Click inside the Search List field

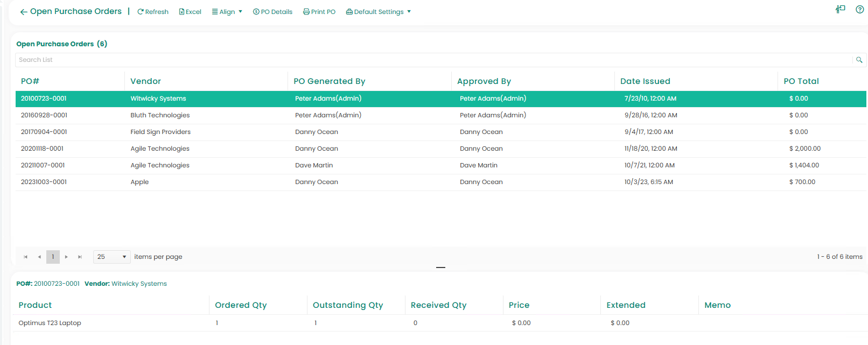click(x=431, y=60)
